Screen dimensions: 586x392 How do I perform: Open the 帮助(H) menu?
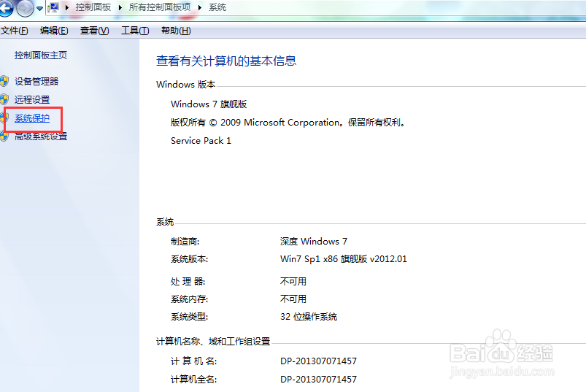[176, 30]
